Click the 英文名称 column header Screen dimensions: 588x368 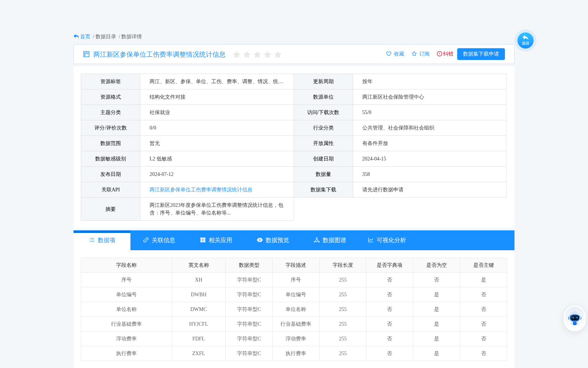point(199,265)
